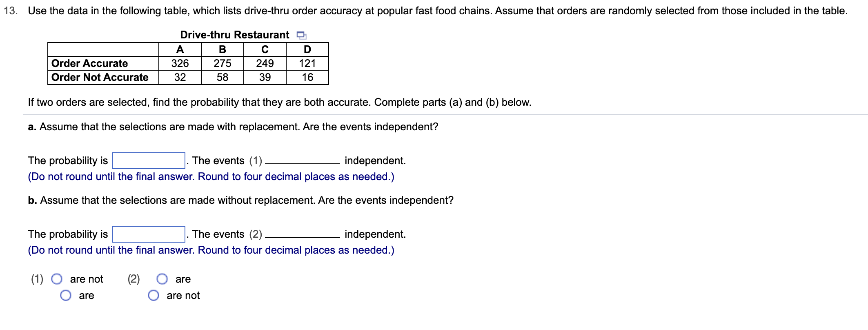
Task: Select the 'are' radio button under (1)
Action: pos(65,295)
